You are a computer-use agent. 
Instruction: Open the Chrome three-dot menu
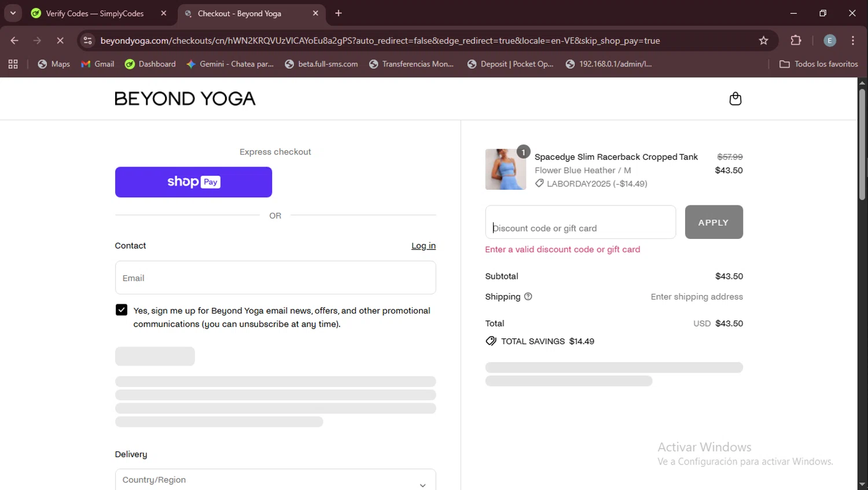pos(853,40)
